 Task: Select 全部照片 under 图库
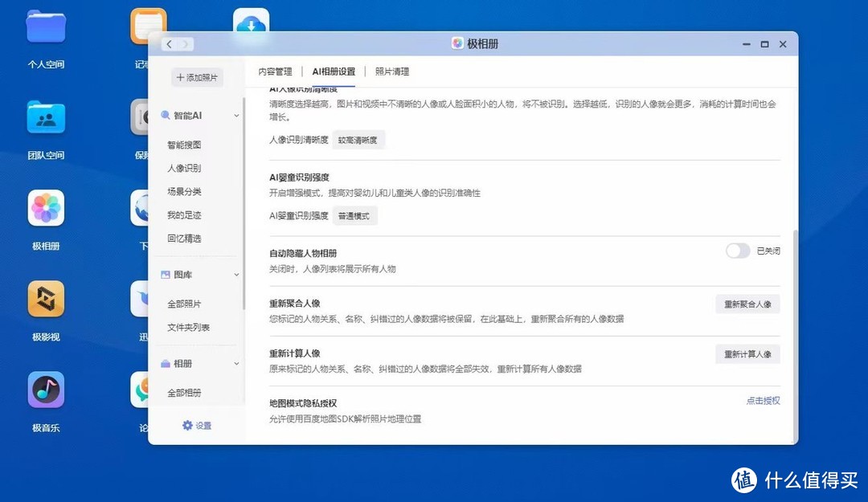(x=185, y=304)
